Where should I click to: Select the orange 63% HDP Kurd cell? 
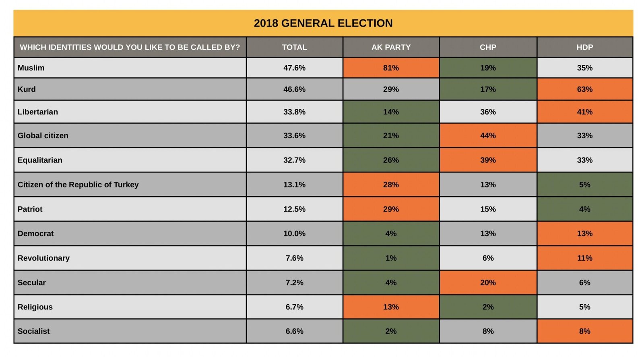584,89
